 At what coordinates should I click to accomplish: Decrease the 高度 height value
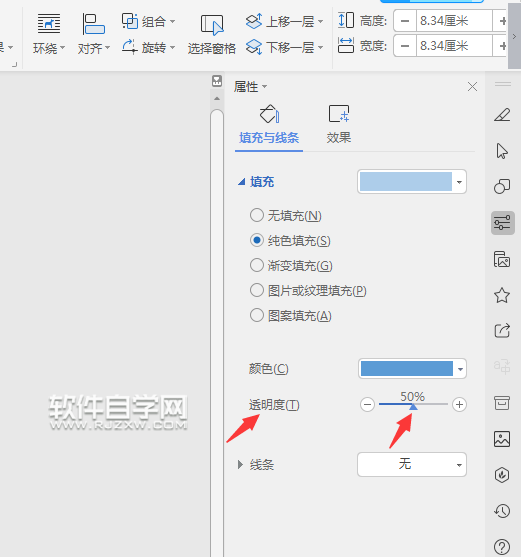pyautogui.click(x=405, y=21)
